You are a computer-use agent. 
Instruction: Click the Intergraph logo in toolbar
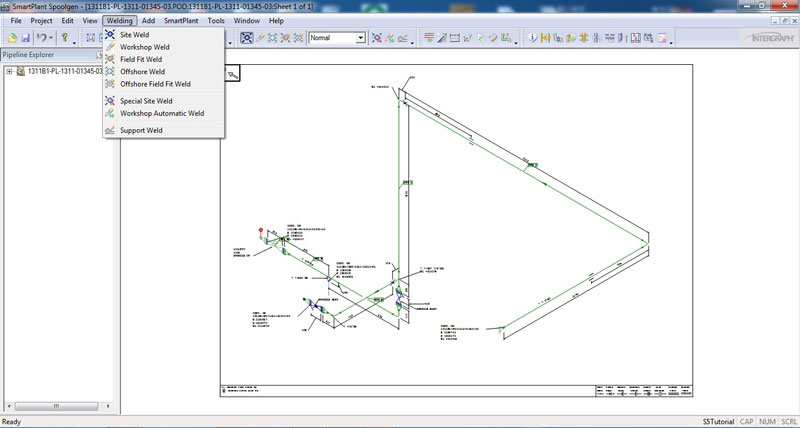(769, 38)
